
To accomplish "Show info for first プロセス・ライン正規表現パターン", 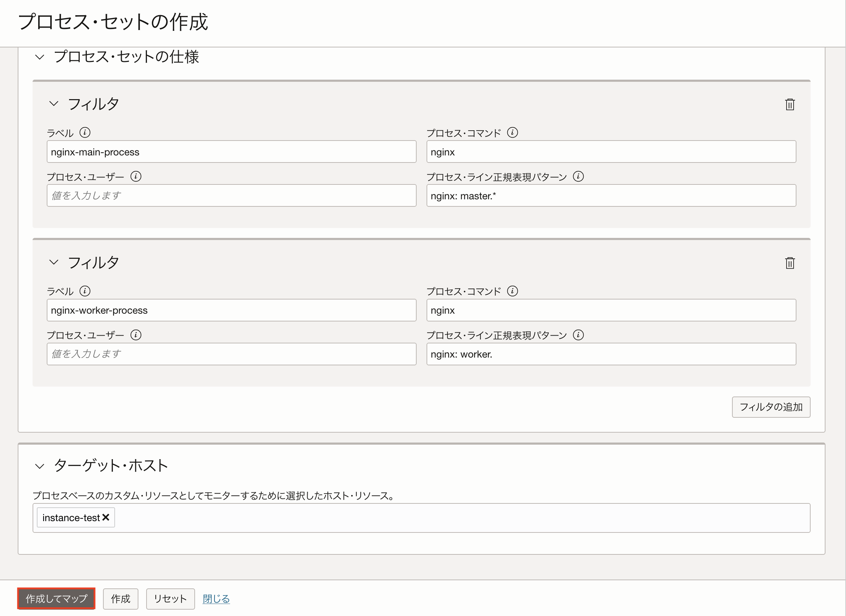I will 578,176.
